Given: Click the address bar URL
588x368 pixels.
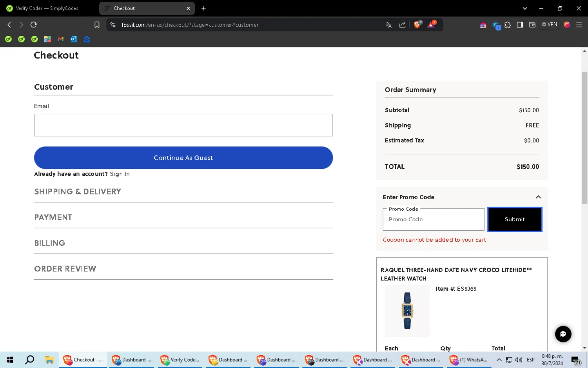Looking at the screenshot, I should pos(190,25).
